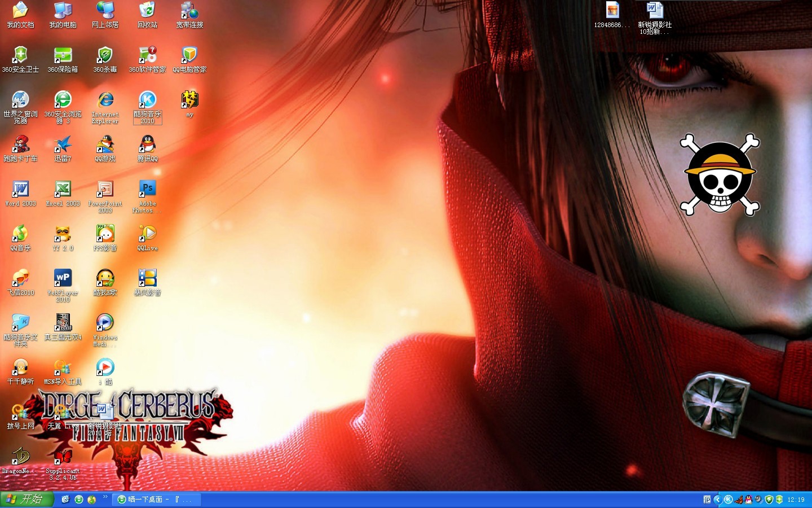The height and width of the screenshot is (508, 812).
Task: Open Internet Explorer desktop icon
Action: coord(105,107)
